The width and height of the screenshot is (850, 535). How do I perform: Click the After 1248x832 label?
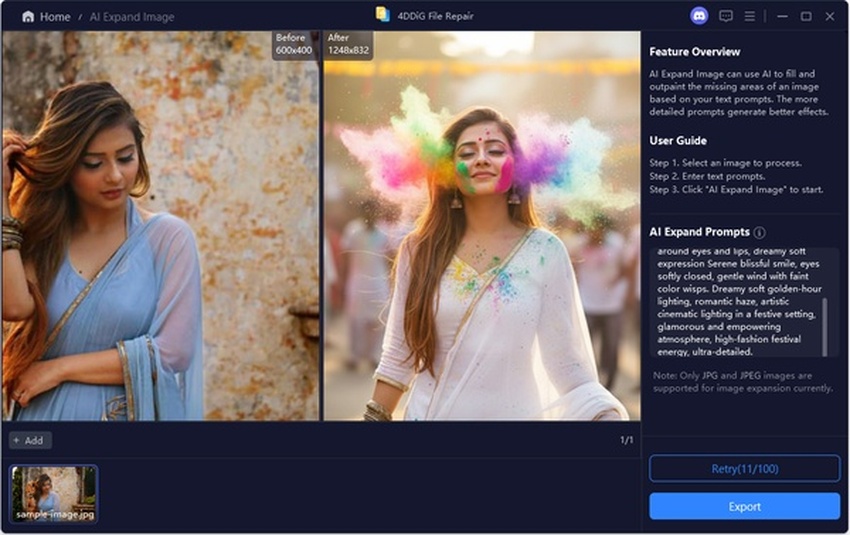tap(348, 44)
